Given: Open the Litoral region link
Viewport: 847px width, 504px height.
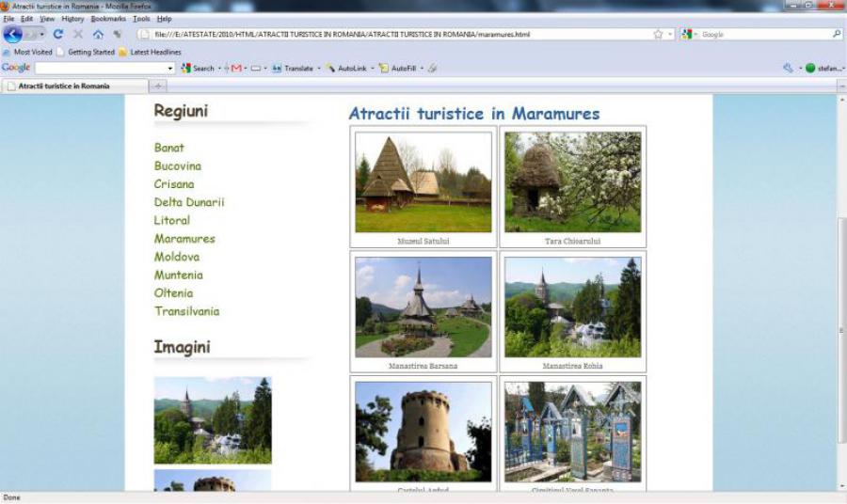Looking at the screenshot, I should (172, 220).
